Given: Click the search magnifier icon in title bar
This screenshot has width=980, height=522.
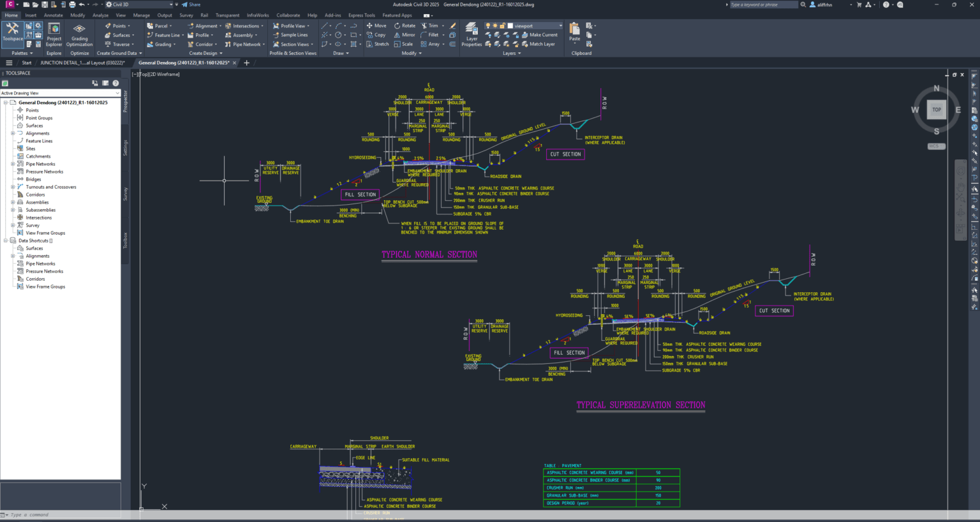Looking at the screenshot, I should coord(804,4).
